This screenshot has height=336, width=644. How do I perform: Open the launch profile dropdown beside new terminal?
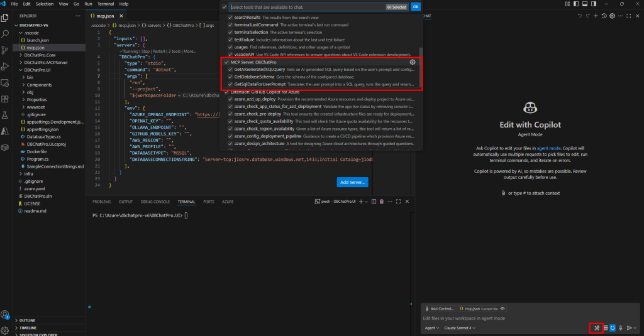(367, 202)
